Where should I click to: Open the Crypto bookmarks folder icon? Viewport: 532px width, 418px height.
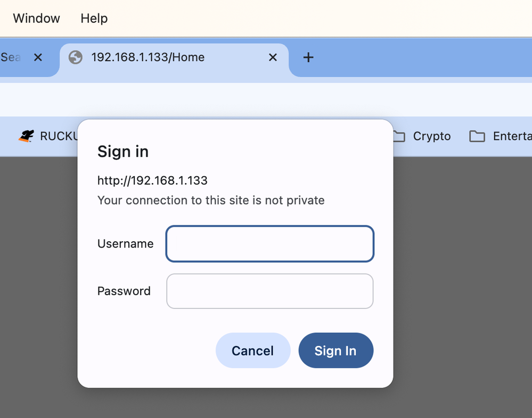399,136
